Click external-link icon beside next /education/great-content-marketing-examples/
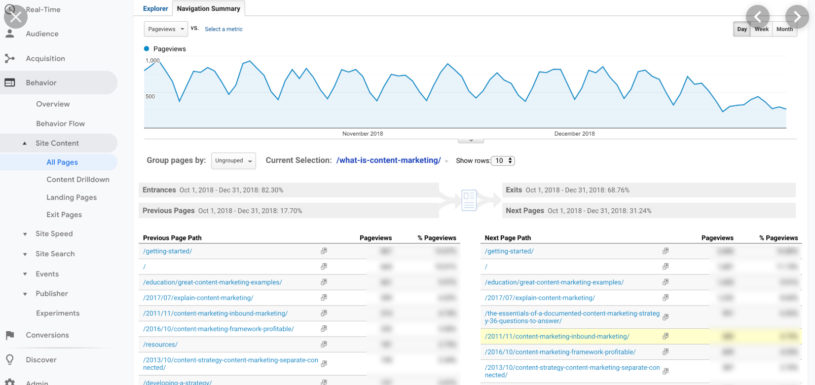 pyautogui.click(x=665, y=282)
